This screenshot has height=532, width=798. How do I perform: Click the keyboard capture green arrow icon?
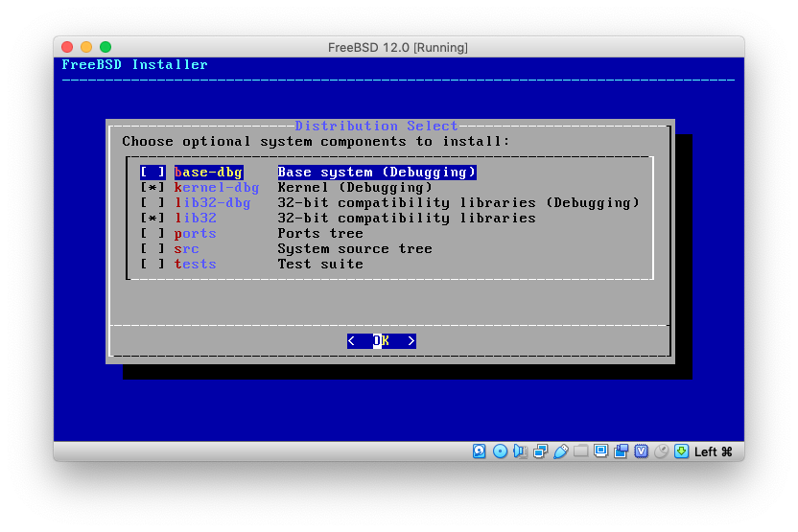point(681,451)
